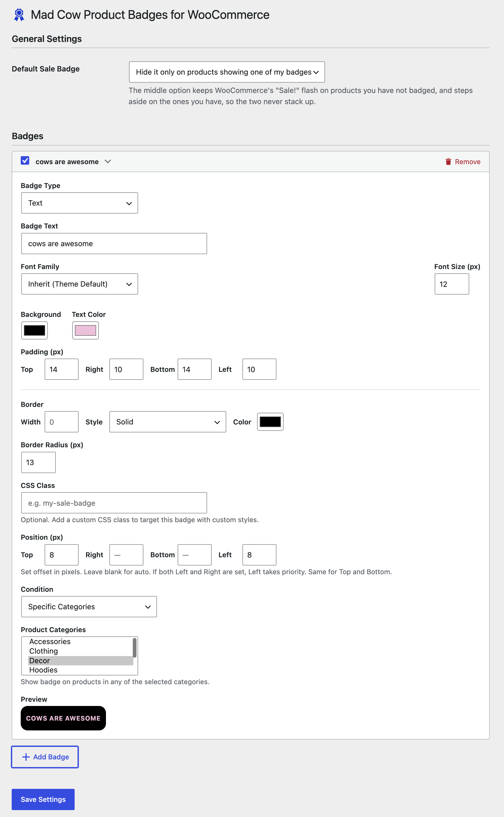Uncheck the cows are awesome badge checkbox
504x817 pixels.
pos(25,161)
